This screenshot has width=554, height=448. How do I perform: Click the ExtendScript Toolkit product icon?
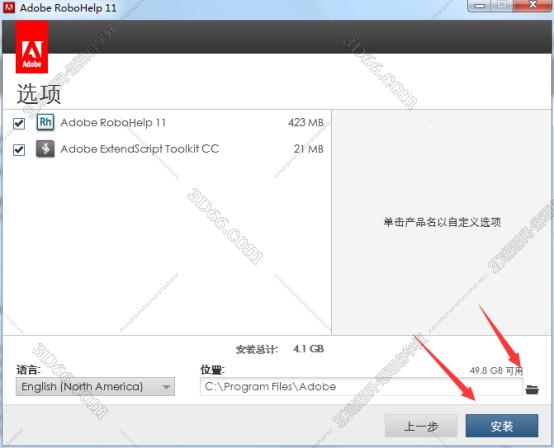45,149
